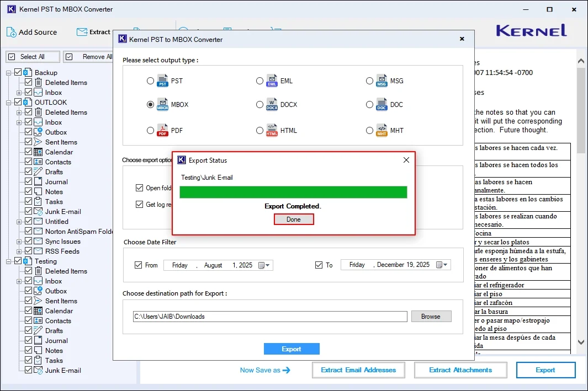
Task: Click the MHT output format icon
Action: (382, 130)
